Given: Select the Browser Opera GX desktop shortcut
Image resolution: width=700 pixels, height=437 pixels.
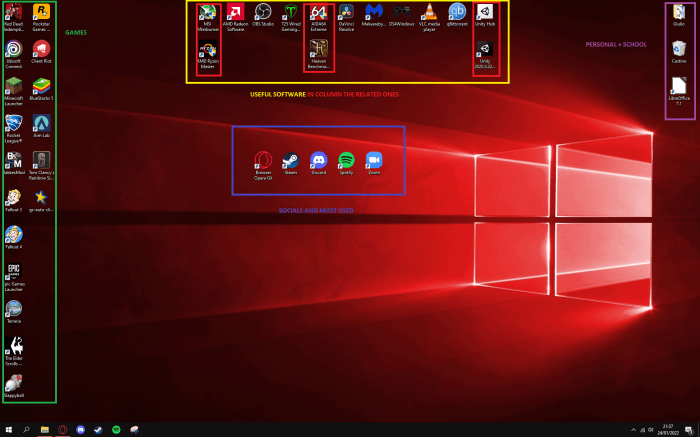Looking at the screenshot, I should click(263, 166).
